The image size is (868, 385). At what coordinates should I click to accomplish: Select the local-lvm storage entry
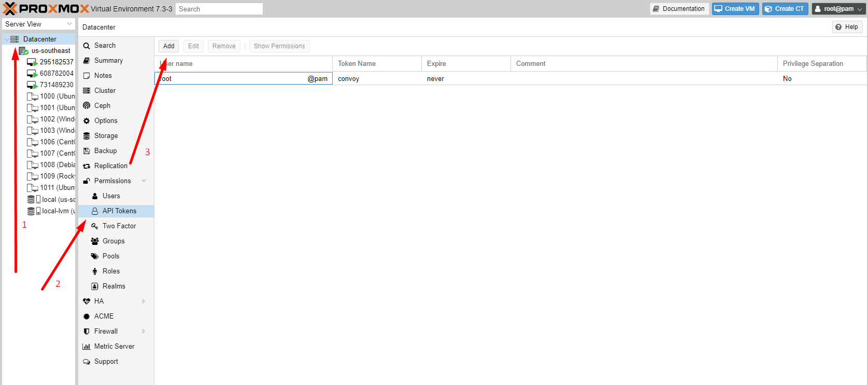click(x=51, y=211)
